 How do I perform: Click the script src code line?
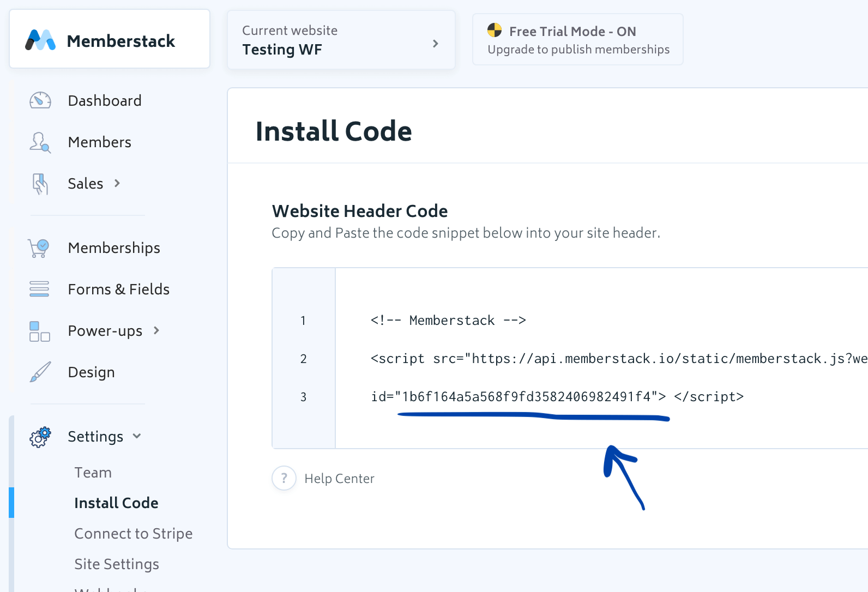(619, 358)
